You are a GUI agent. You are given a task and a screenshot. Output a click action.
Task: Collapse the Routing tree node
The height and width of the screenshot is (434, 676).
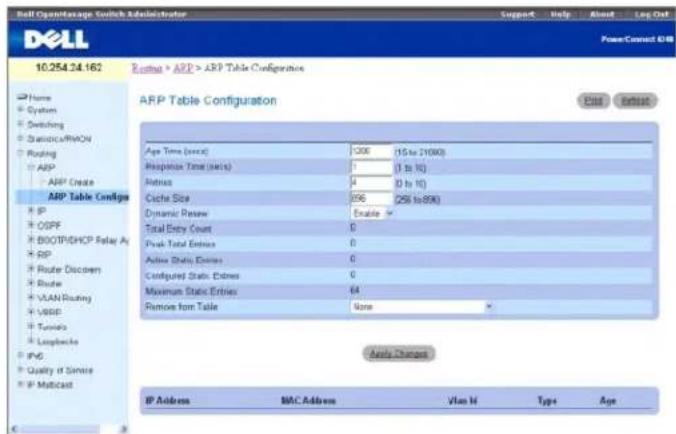pos(20,153)
